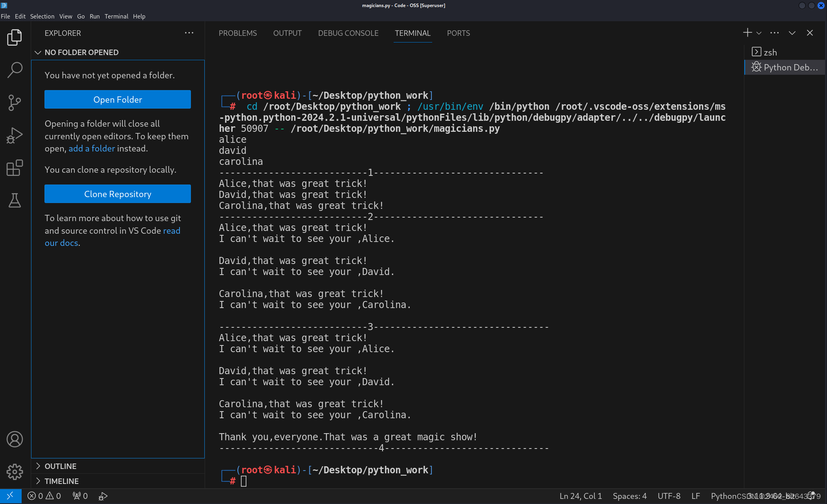
Task: Click the Open Folder button
Action: (118, 100)
